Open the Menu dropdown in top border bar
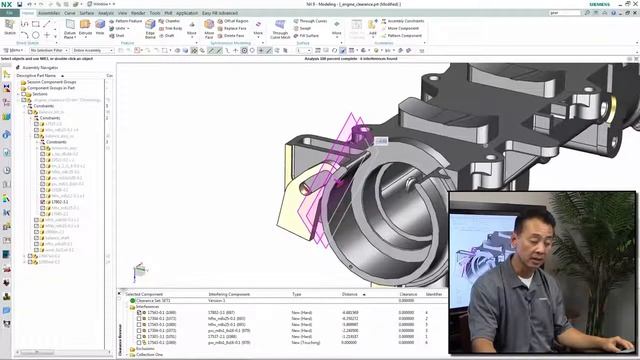This screenshot has width=640, height=360. (13, 50)
